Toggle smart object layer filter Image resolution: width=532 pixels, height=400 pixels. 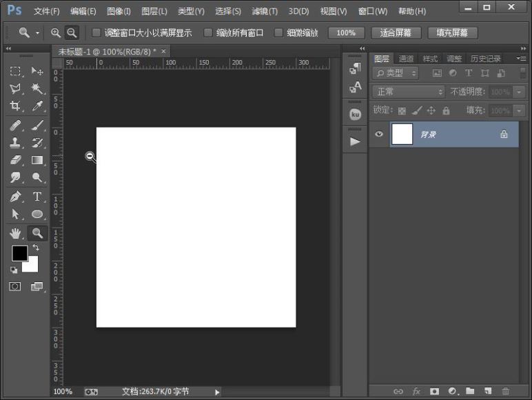501,73
